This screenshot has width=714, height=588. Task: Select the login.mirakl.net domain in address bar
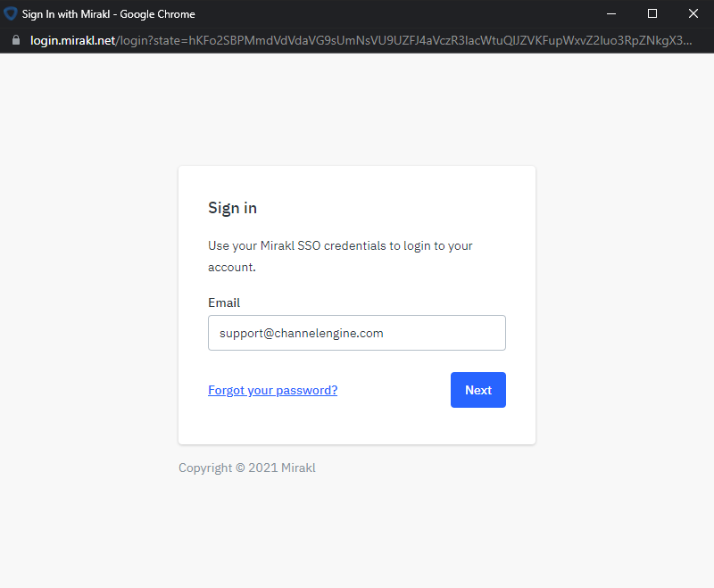(x=72, y=40)
